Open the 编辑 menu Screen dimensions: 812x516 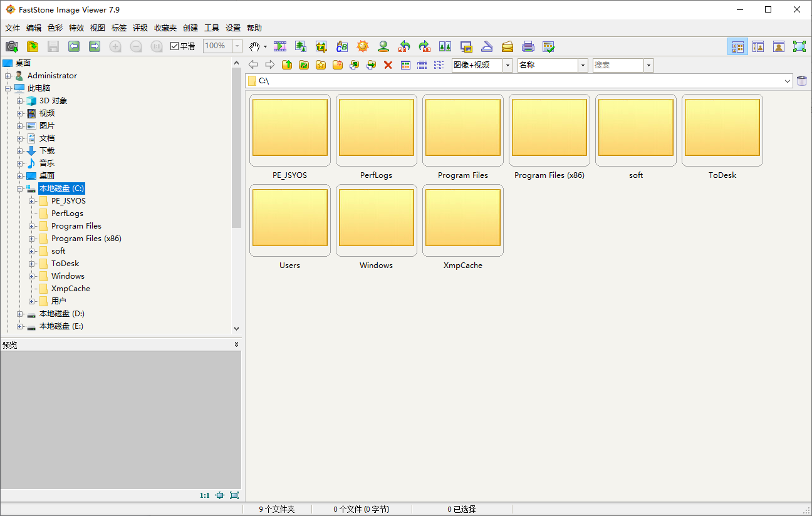34,28
